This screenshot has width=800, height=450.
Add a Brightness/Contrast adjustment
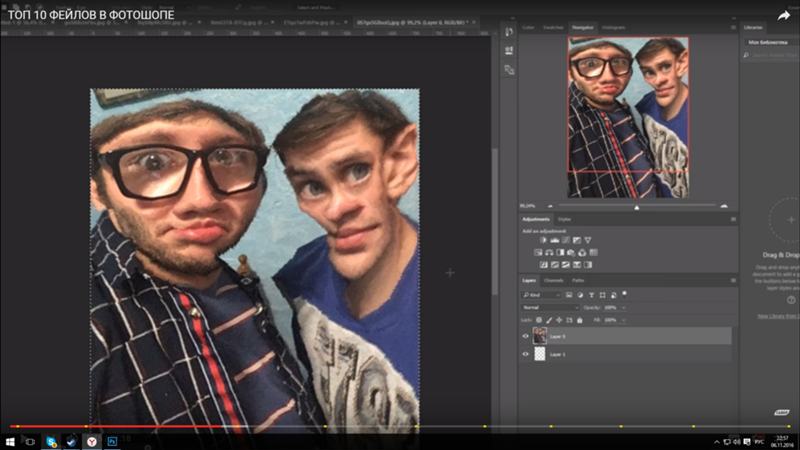544,240
